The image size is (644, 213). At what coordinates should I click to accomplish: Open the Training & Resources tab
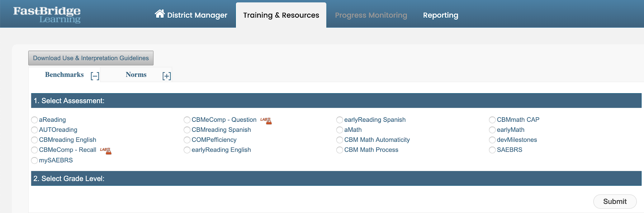pyautogui.click(x=281, y=15)
